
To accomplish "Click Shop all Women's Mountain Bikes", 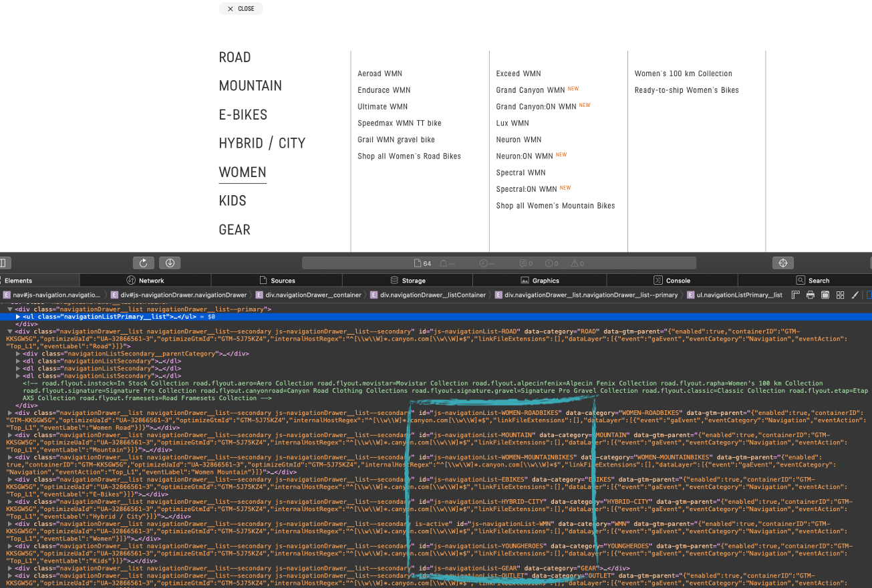I will coord(556,206).
